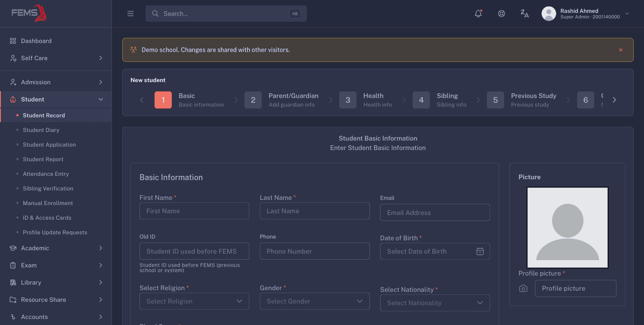Go to step 4 Sibling

click(440, 100)
